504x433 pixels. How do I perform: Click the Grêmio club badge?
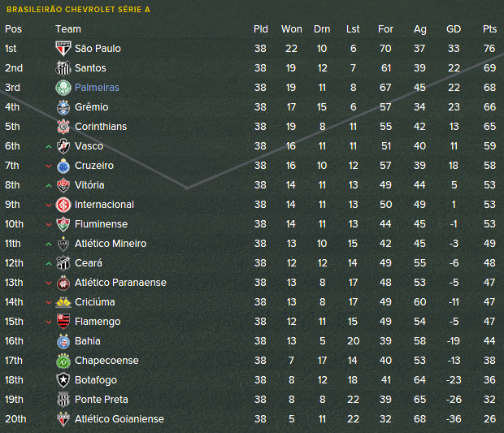[63, 107]
